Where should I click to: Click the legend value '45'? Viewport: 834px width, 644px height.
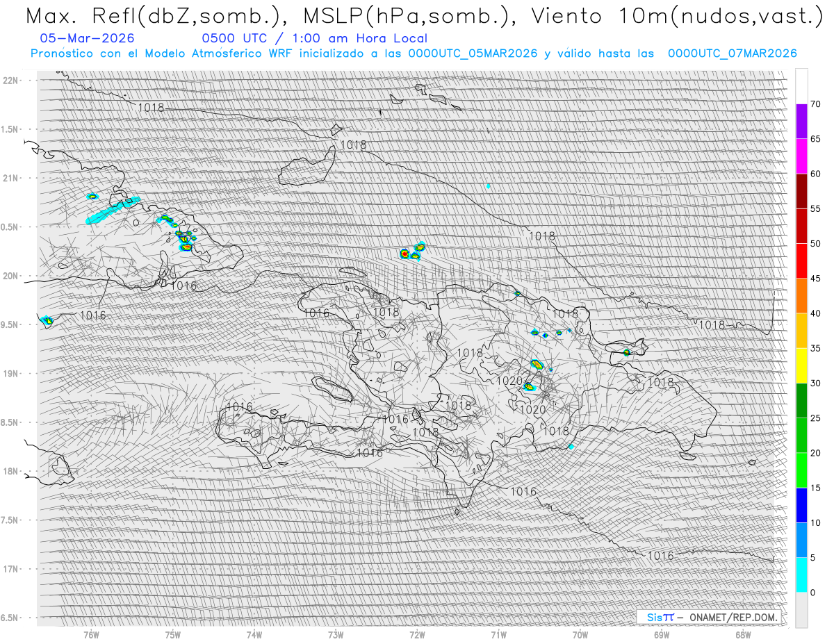[x=815, y=279]
